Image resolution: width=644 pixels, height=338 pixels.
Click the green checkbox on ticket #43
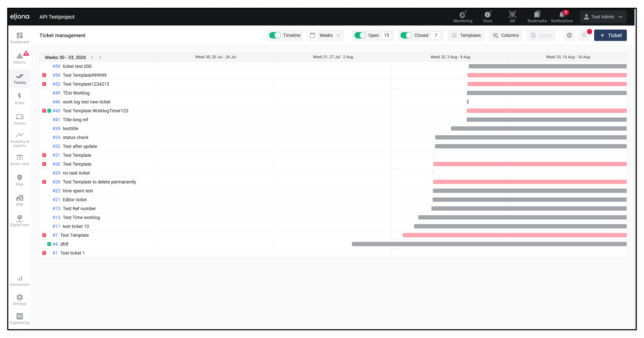[49, 111]
